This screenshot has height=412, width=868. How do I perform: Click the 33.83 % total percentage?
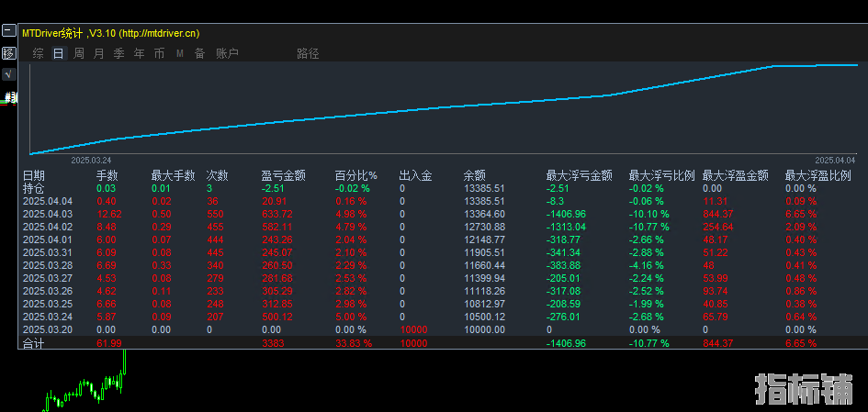[x=354, y=343]
